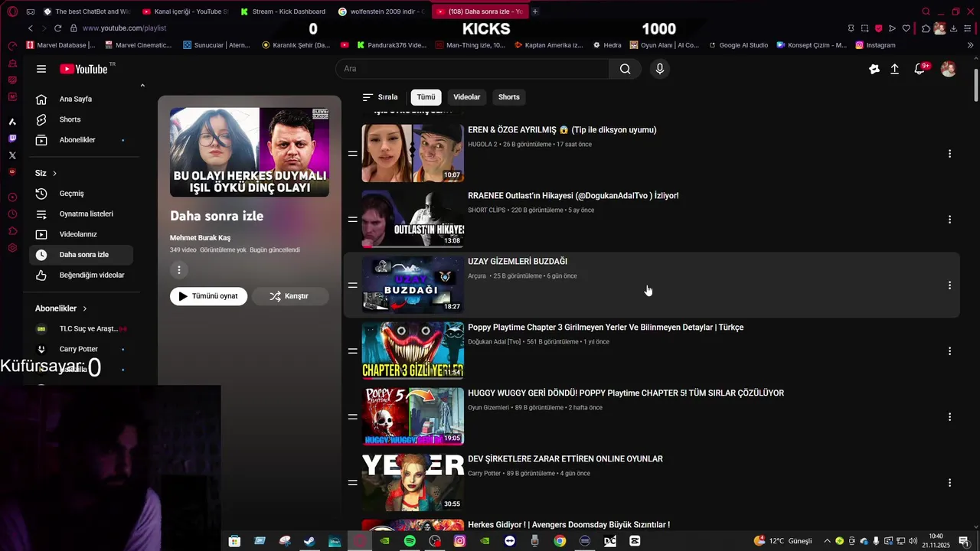The width and height of the screenshot is (980, 551).
Task: Open options for RRAENEE Outlast'ın Hikayesi video
Action: (x=949, y=220)
